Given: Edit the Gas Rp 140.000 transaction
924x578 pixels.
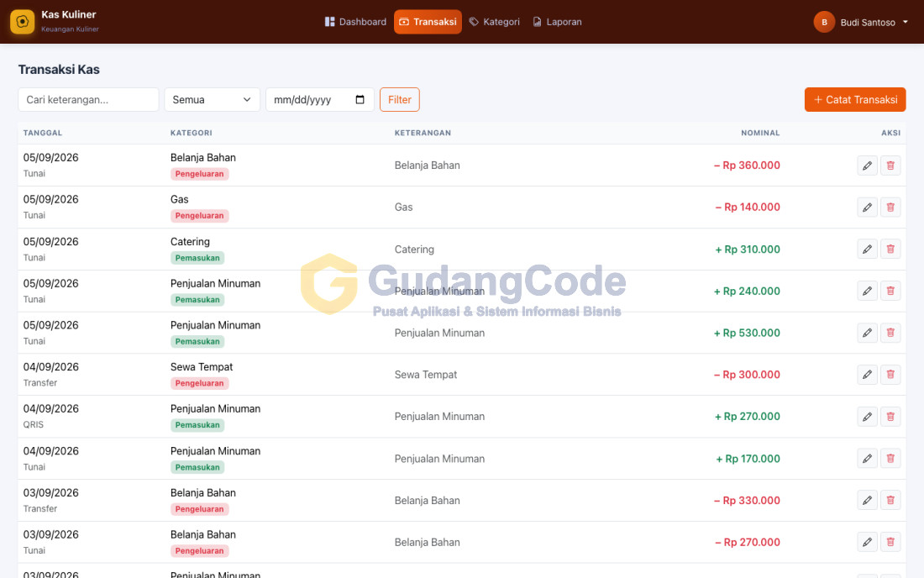Looking at the screenshot, I should click(x=868, y=208).
